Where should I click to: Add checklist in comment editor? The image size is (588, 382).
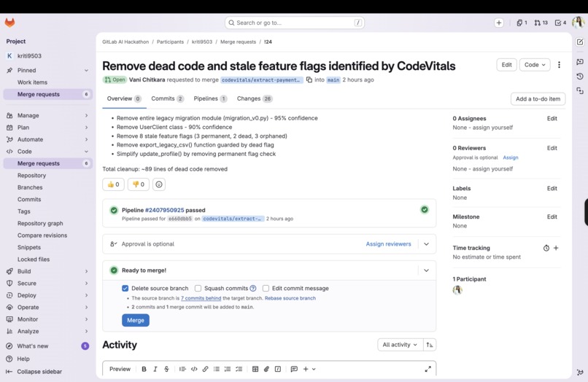pos(239,370)
